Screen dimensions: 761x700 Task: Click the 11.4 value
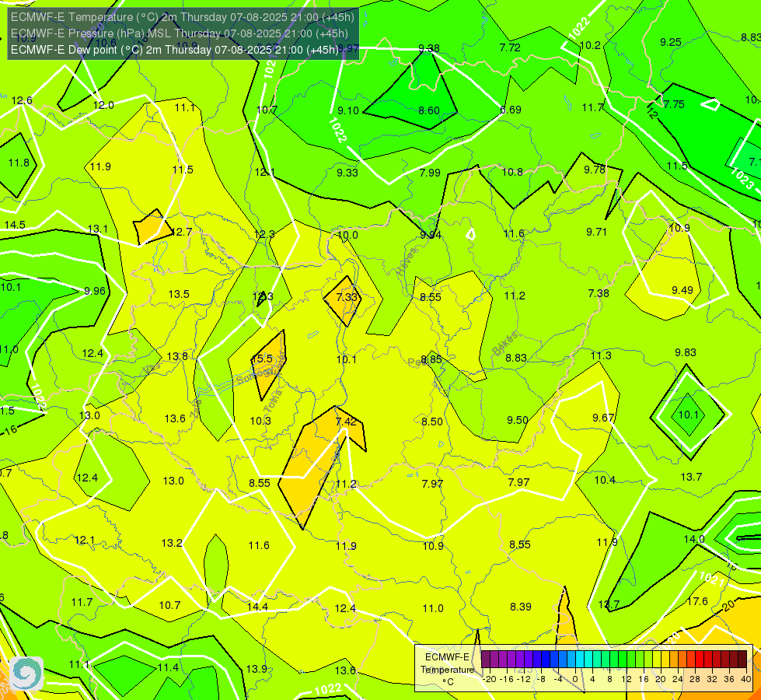pyautogui.click(x=169, y=668)
